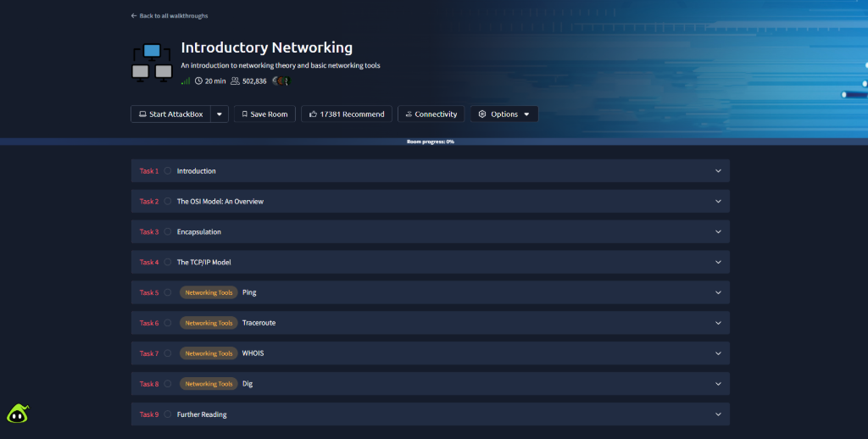
Task: Toggle Task 3 Encapsulation completion circle
Action: [168, 231]
